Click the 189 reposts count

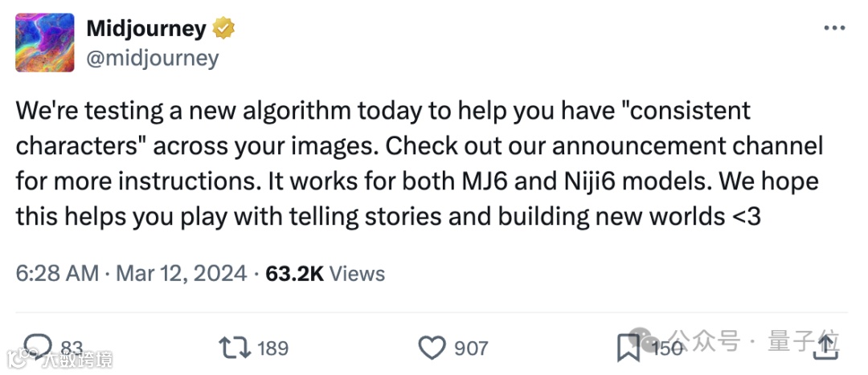(272, 347)
